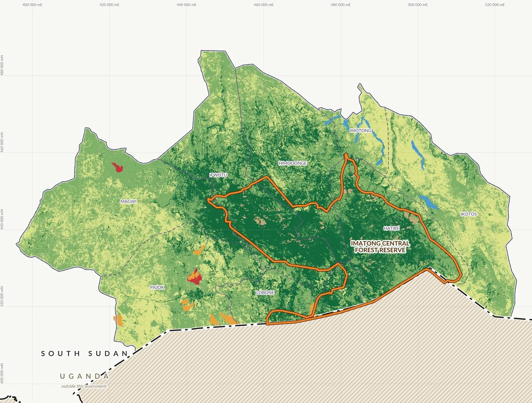Click the HATIRE payam label
Viewport: 532px width, 403px height.
(x=391, y=228)
